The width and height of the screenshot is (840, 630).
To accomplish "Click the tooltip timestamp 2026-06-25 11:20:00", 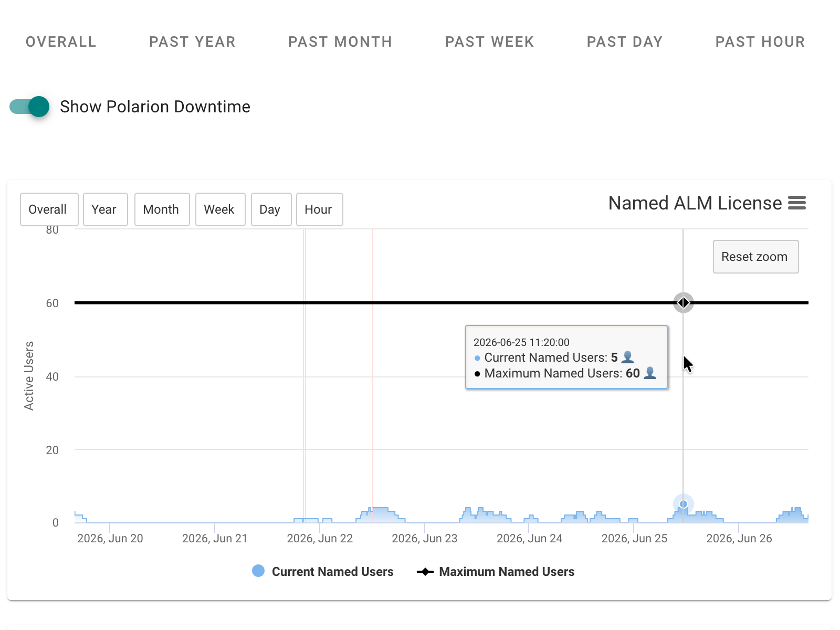I will [x=521, y=342].
